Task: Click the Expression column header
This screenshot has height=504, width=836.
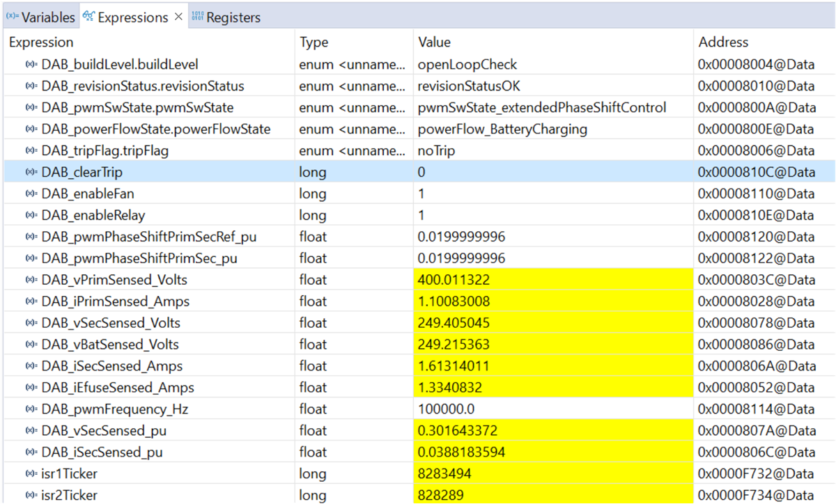Action: (41, 42)
